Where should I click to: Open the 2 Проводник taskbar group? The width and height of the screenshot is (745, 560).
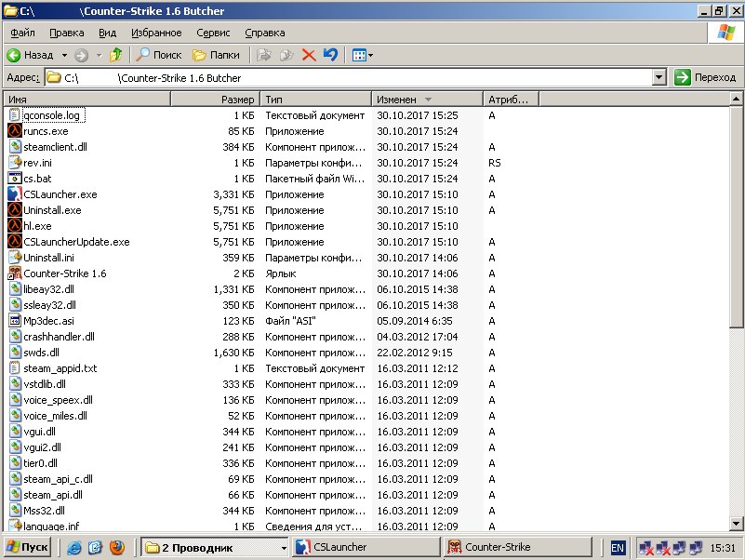pyautogui.click(x=215, y=548)
